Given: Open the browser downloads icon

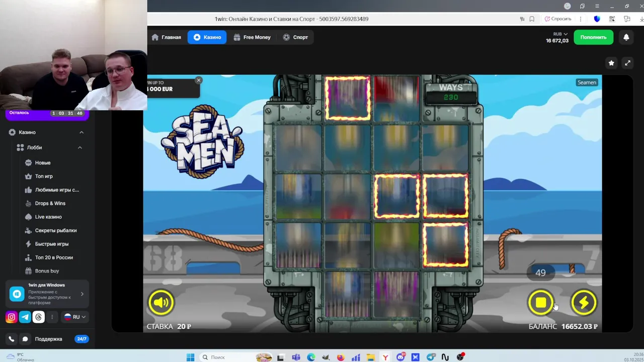Looking at the screenshot, I should pyautogui.click(x=641, y=19).
